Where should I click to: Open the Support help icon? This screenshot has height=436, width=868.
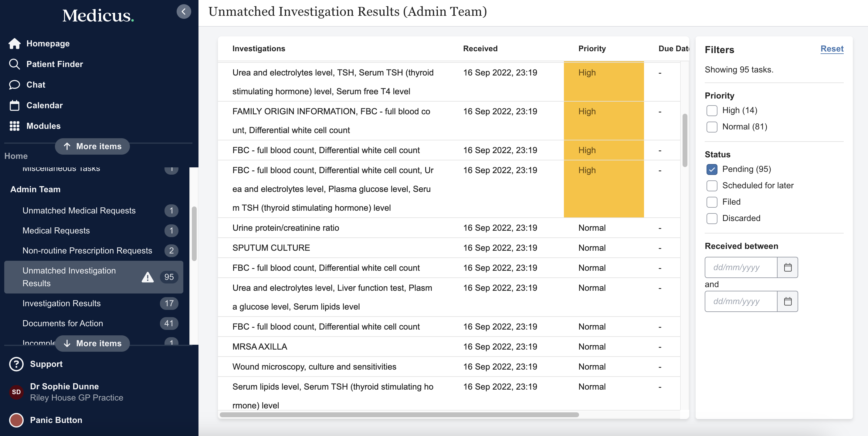pyautogui.click(x=16, y=364)
